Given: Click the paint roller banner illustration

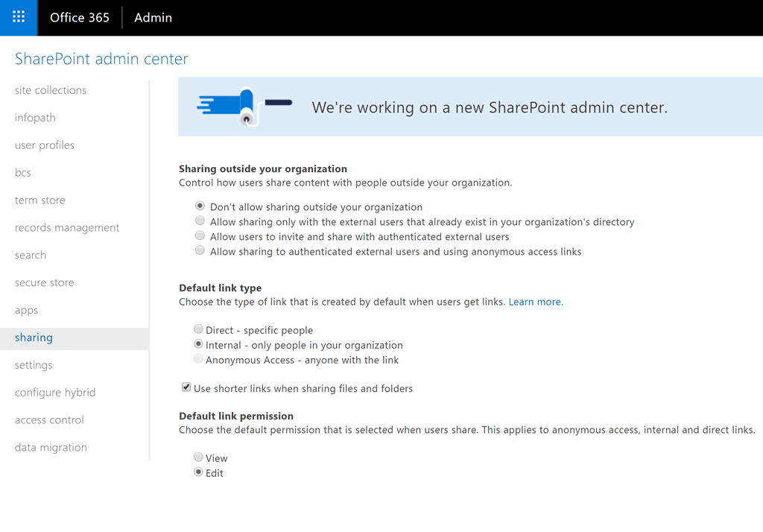Looking at the screenshot, I should click(x=244, y=107).
